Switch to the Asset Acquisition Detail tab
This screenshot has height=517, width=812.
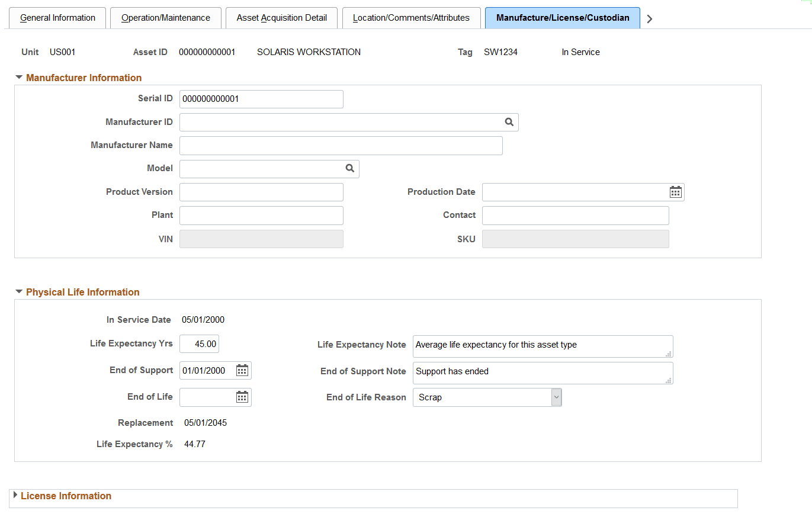281,18
